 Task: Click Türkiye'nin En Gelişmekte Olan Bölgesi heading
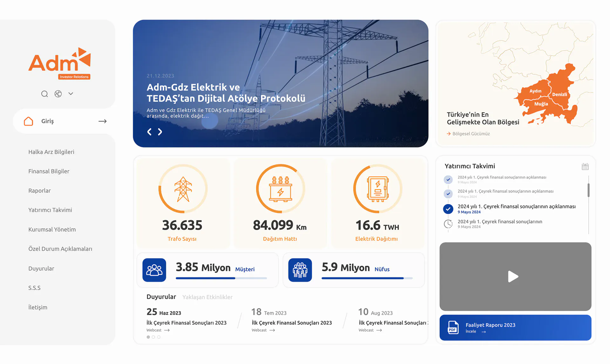coord(483,118)
